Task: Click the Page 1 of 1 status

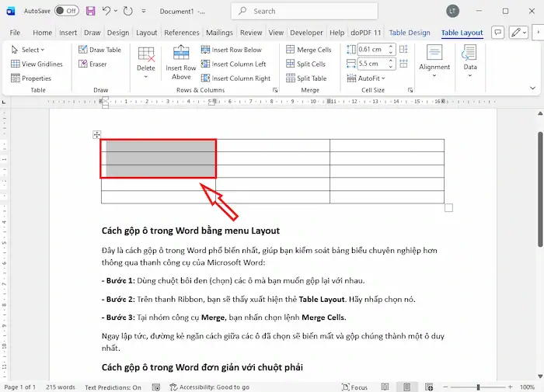Action: tap(19, 387)
